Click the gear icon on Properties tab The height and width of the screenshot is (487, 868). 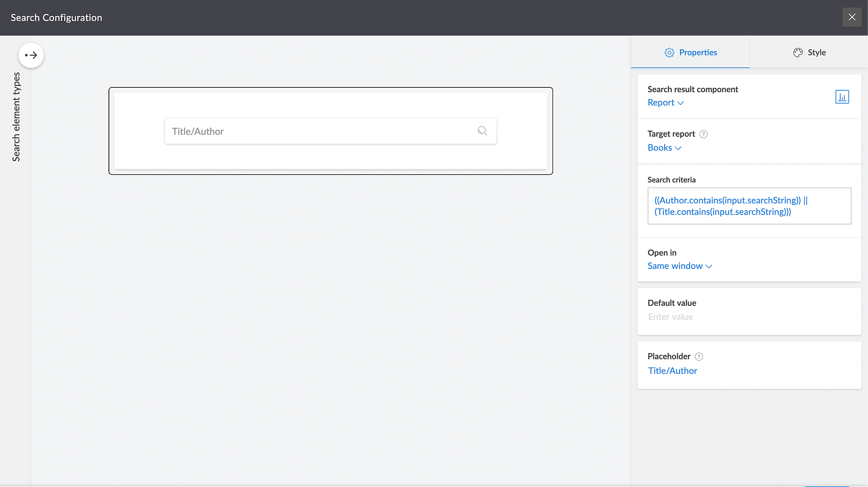pos(669,53)
